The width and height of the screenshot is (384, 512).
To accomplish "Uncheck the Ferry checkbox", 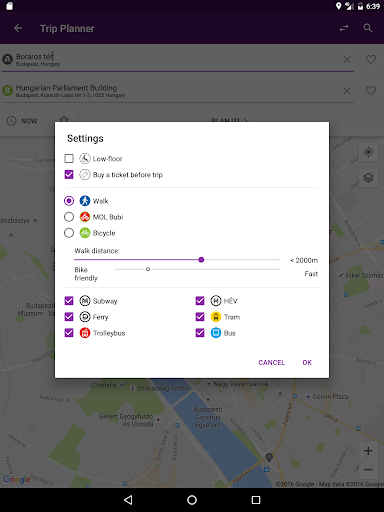I will (69, 317).
